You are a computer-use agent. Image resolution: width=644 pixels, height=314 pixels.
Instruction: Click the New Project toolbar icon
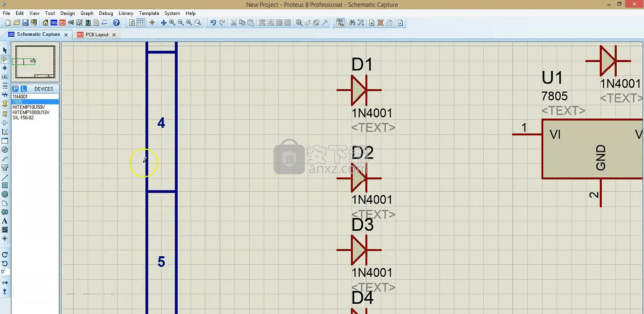(x=8, y=23)
